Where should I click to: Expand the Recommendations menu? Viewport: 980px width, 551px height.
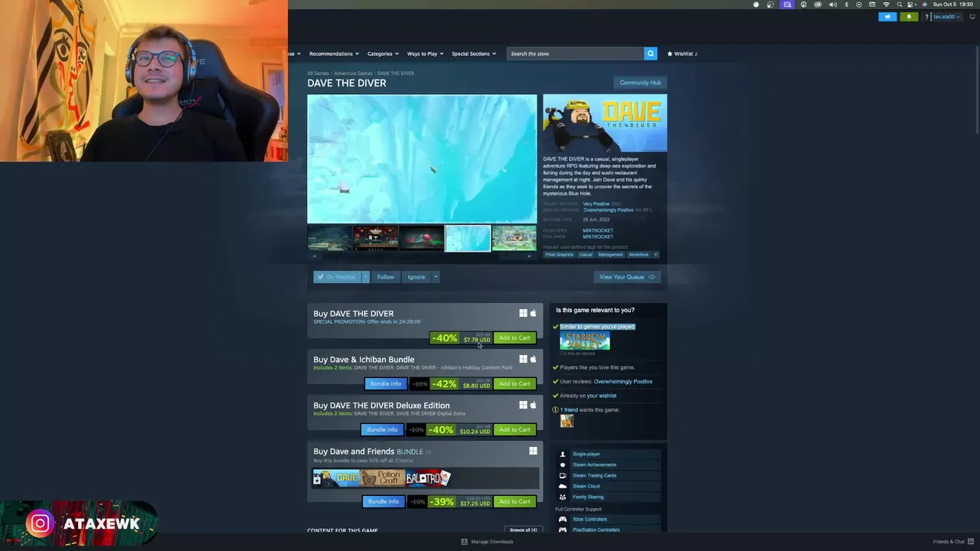tap(333, 54)
